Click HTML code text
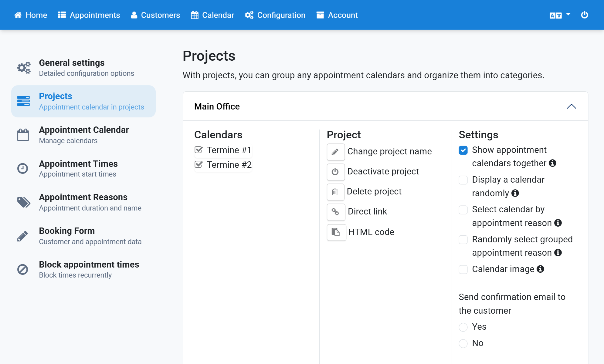This screenshot has height=364, width=604. 371,232
